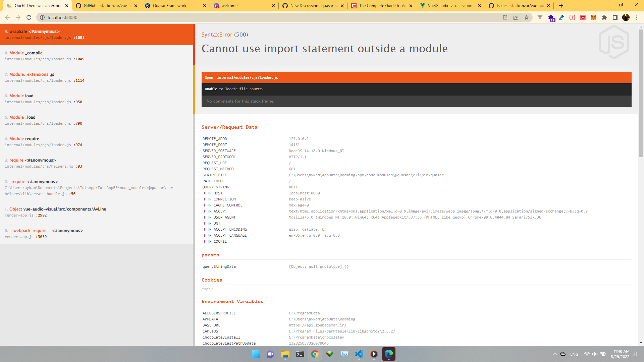This screenshot has width=644, height=362.
Task: Reload the localhost page
Action: click(29, 17)
